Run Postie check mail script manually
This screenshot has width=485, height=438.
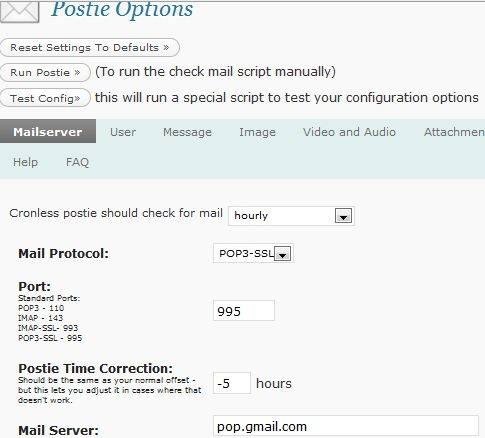[45, 73]
